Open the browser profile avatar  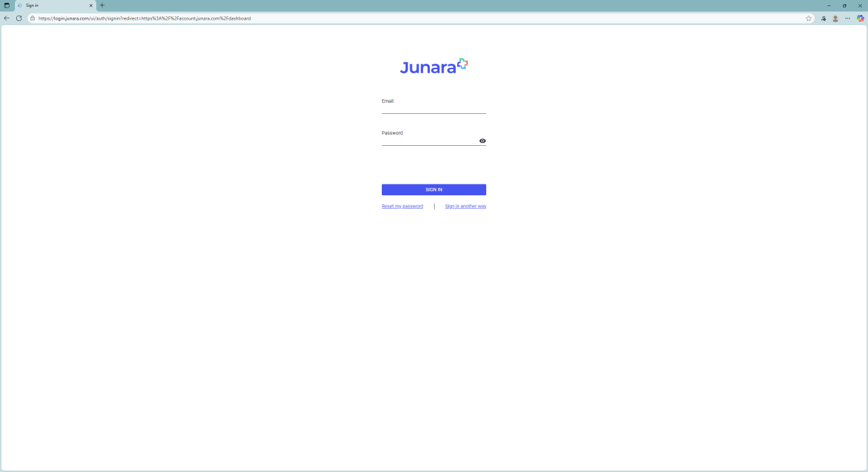click(835, 18)
